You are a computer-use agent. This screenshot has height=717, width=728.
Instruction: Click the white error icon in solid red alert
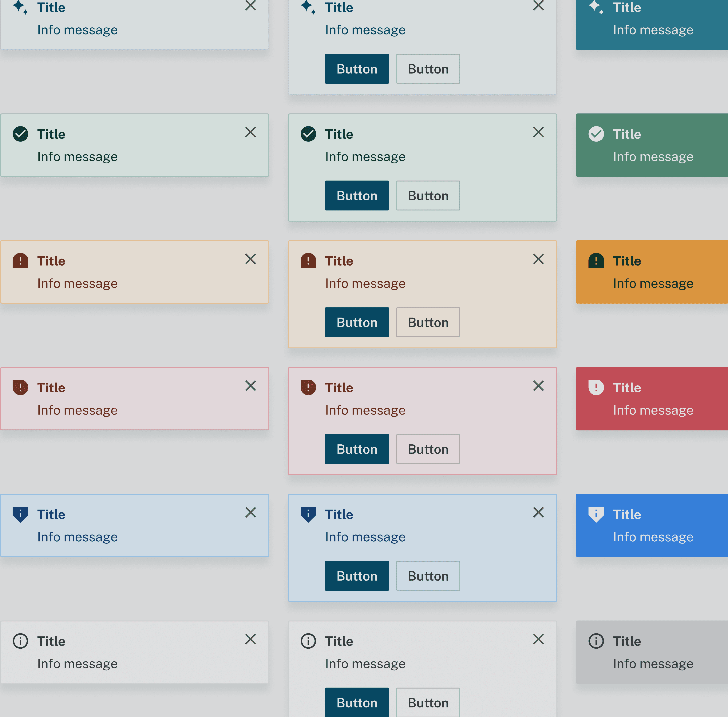pyautogui.click(x=596, y=387)
